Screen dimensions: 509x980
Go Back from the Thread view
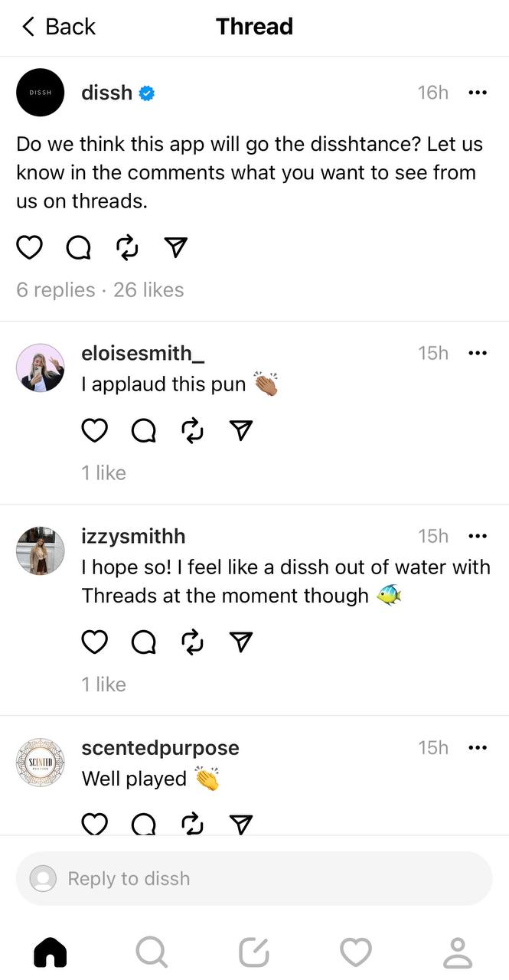coord(58,27)
